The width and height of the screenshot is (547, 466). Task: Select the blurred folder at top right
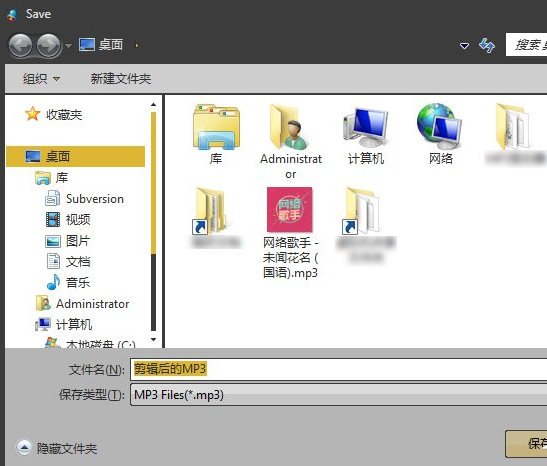coord(515,134)
